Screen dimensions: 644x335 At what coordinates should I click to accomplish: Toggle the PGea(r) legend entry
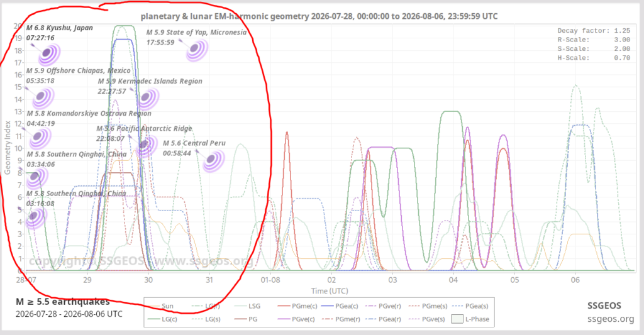pos(383,319)
